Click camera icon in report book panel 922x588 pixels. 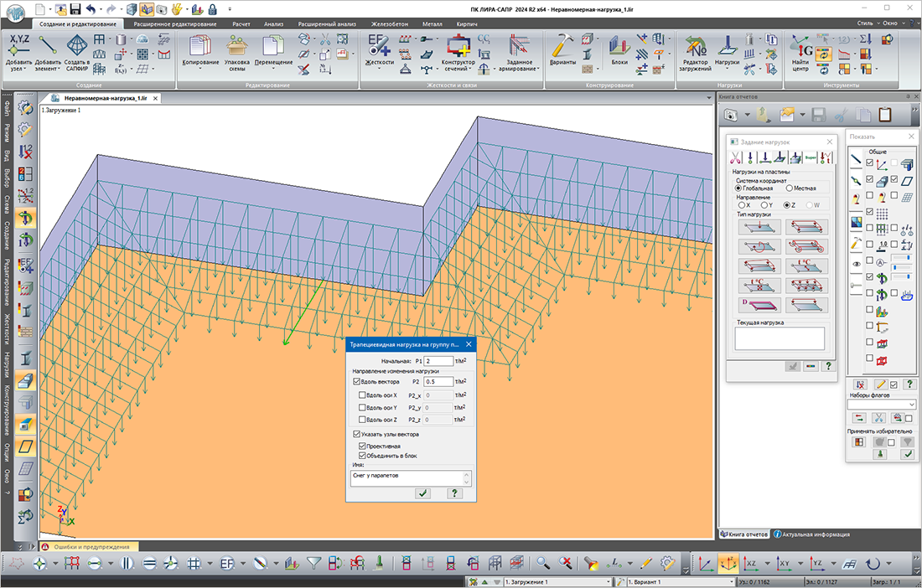pyautogui.click(x=730, y=116)
